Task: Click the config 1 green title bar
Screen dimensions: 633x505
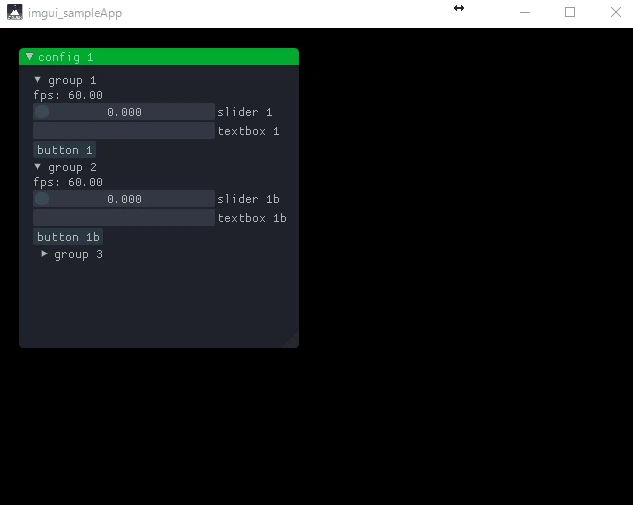Action: point(159,57)
